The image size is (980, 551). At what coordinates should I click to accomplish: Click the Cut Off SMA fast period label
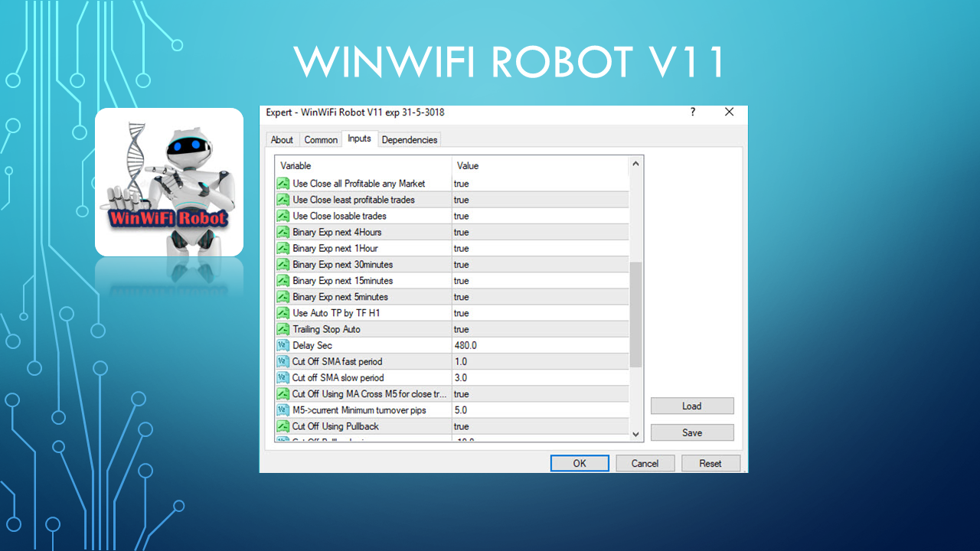[x=337, y=361]
